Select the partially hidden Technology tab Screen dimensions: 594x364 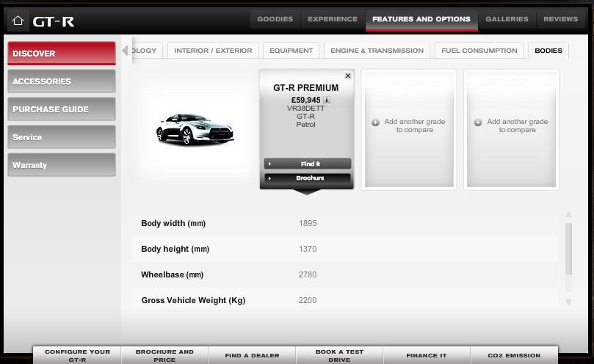tap(147, 51)
